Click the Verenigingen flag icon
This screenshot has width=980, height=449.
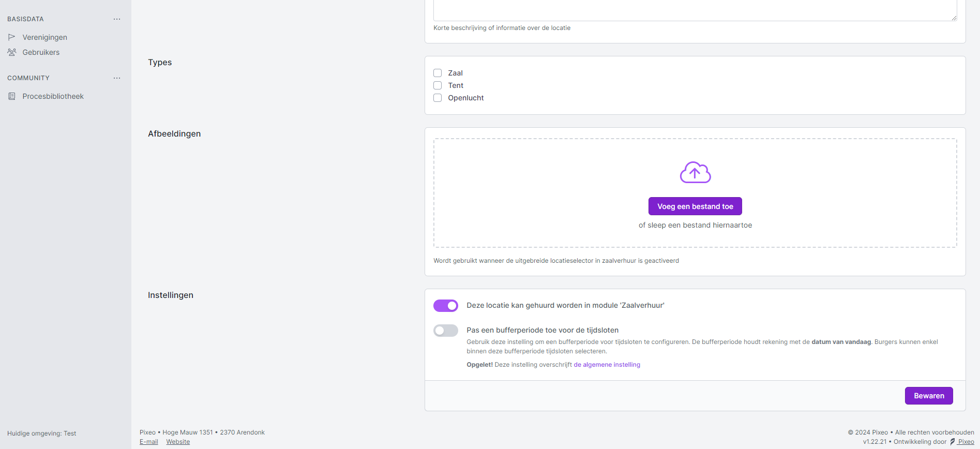(11, 37)
